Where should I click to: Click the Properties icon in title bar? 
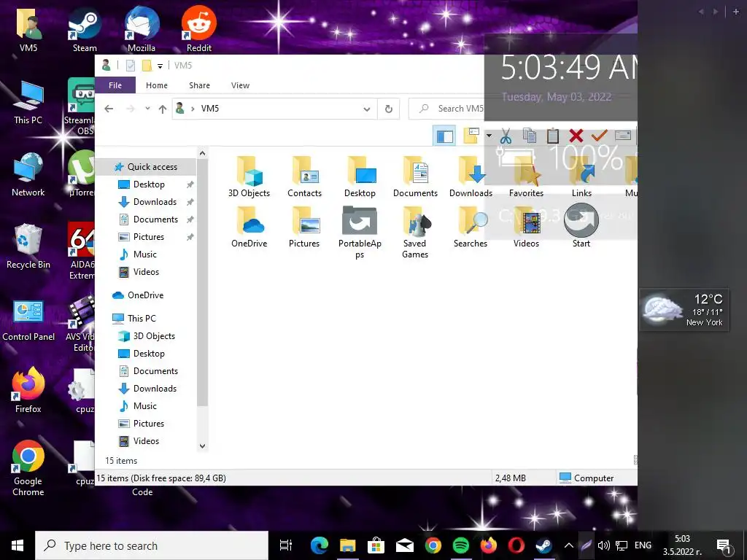[x=130, y=66]
